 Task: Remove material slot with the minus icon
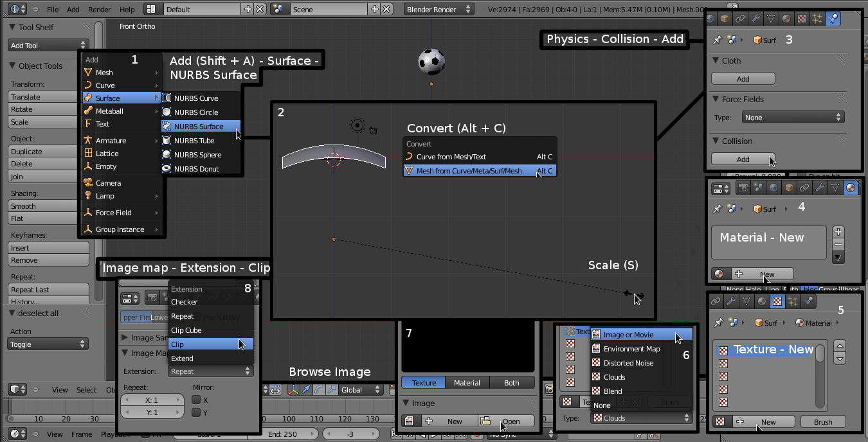pos(838,244)
